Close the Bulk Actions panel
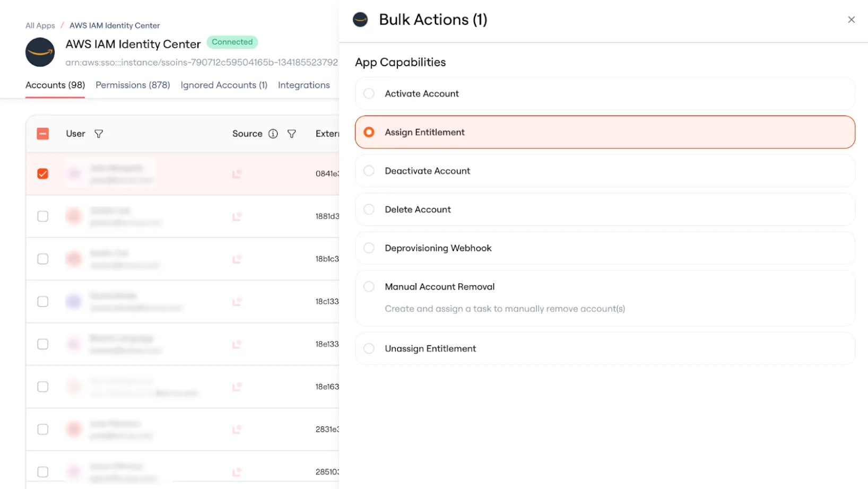868x489 pixels. click(x=851, y=20)
